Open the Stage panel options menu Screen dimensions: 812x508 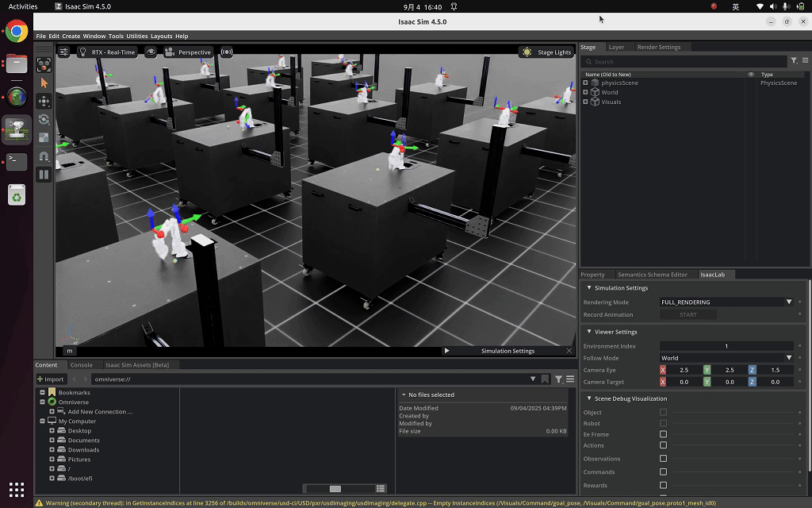[806, 60]
